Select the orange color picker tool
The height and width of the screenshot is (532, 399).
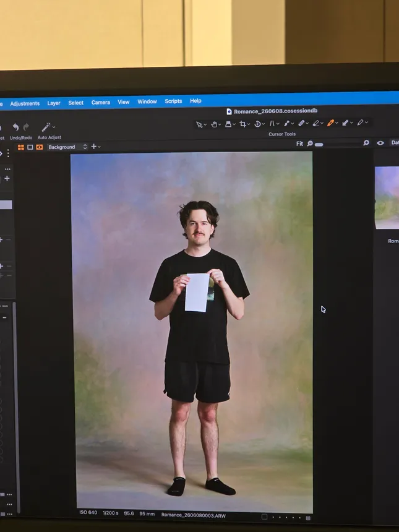(x=330, y=122)
